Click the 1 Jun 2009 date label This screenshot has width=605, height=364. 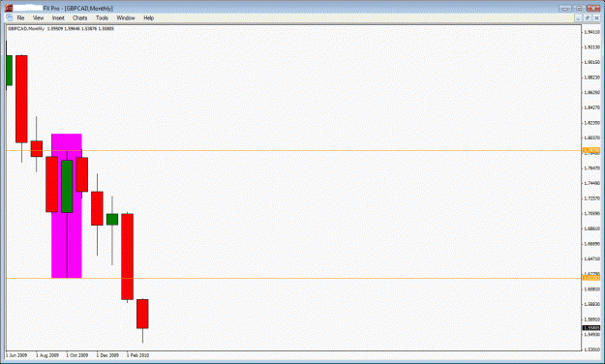16,355
